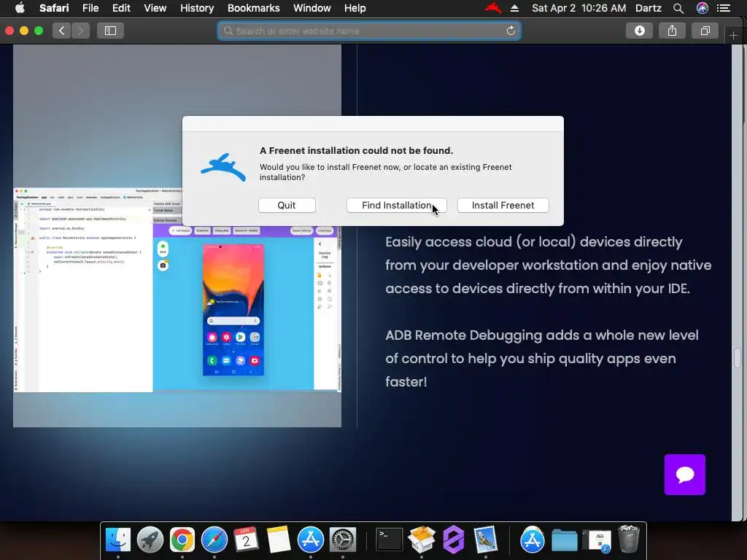This screenshot has height=560, width=747.
Task: Open the purple hexagon app in Dock
Action: coord(454,540)
